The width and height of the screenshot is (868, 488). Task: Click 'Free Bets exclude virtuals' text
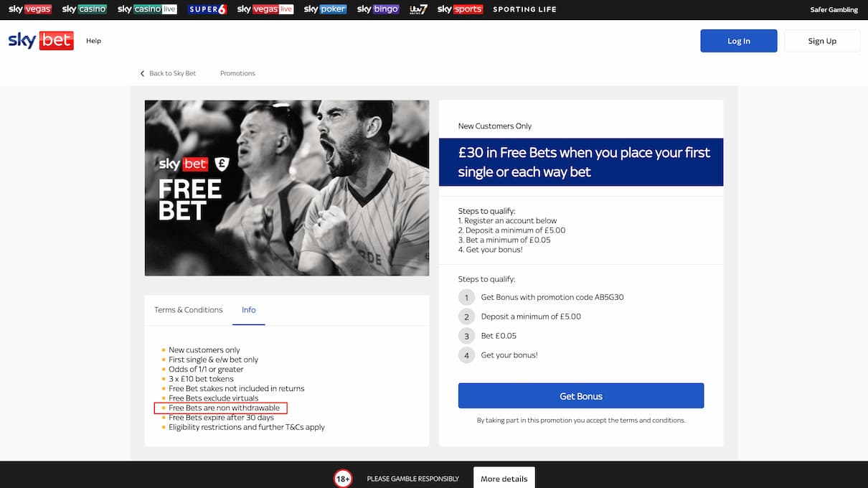coord(213,398)
